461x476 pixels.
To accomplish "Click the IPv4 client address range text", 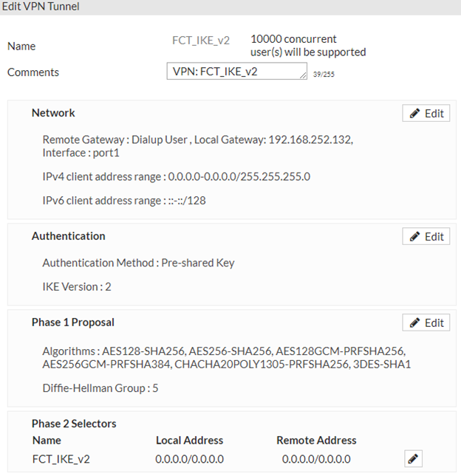I will [176, 177].
